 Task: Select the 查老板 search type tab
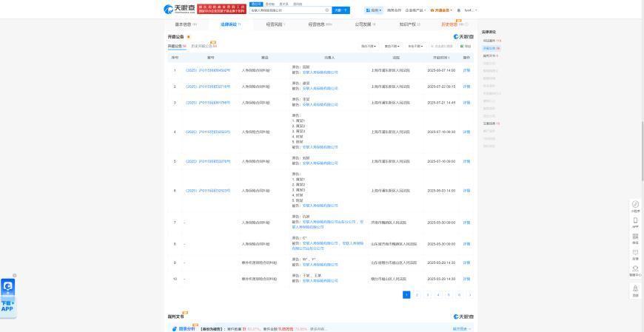coord(270,4)
